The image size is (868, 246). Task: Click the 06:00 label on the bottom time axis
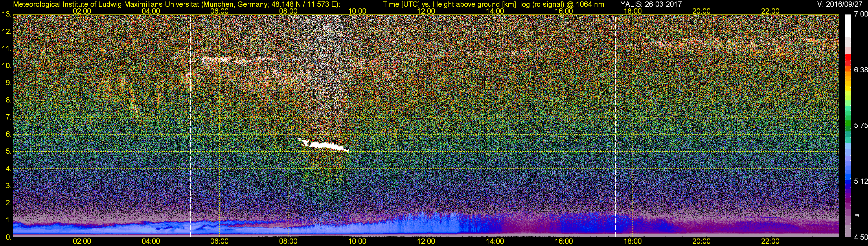tap(219, 242)
